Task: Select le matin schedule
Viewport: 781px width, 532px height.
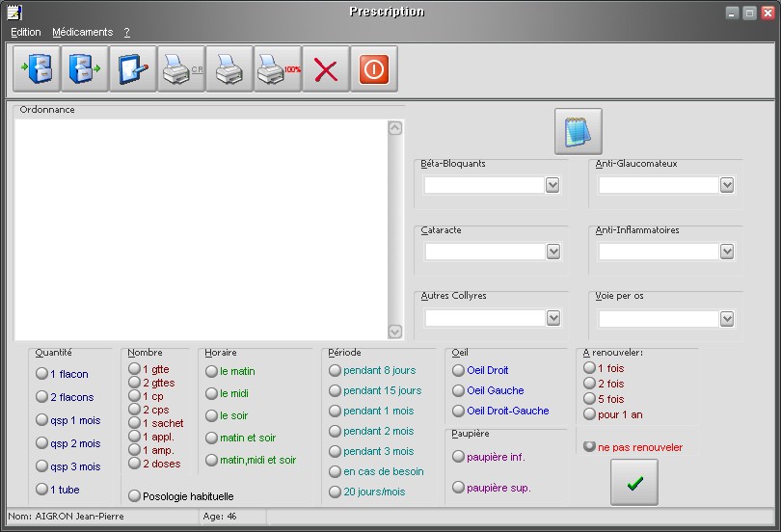Action: point(230,371)
